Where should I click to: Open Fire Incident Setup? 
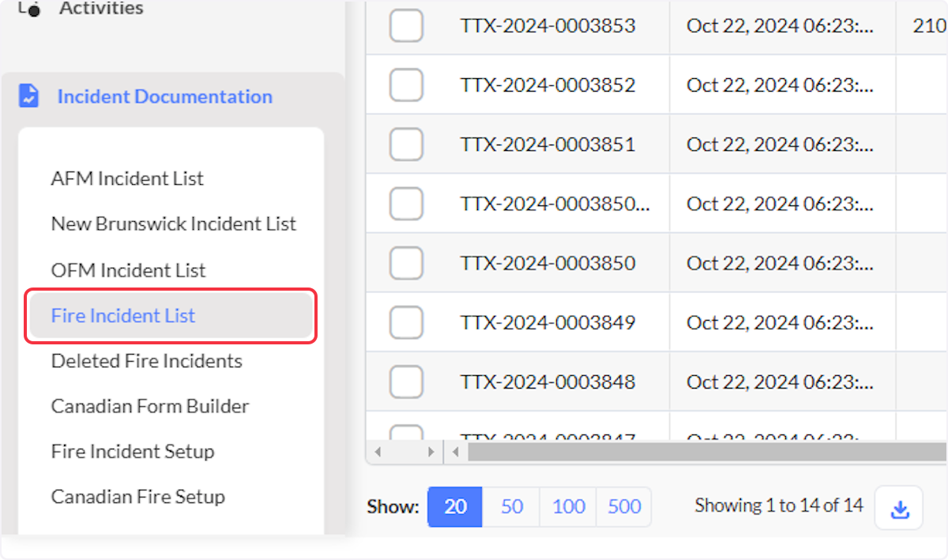tap(133, 452)
